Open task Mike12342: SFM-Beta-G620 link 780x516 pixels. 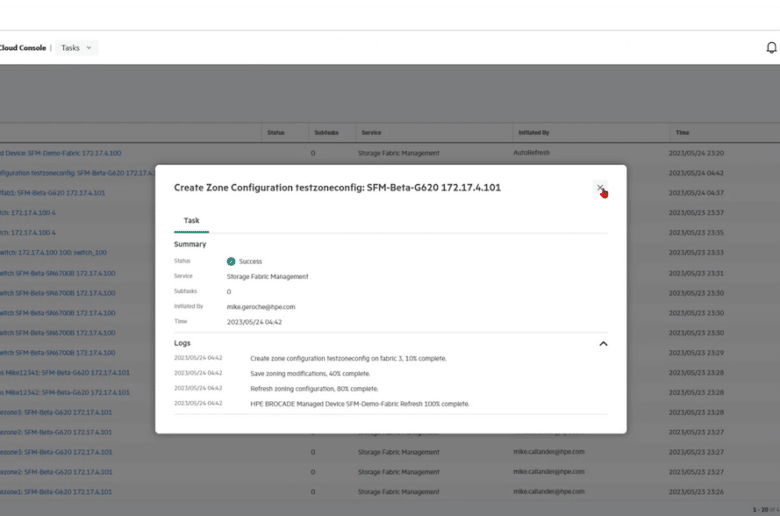(65, 393)
